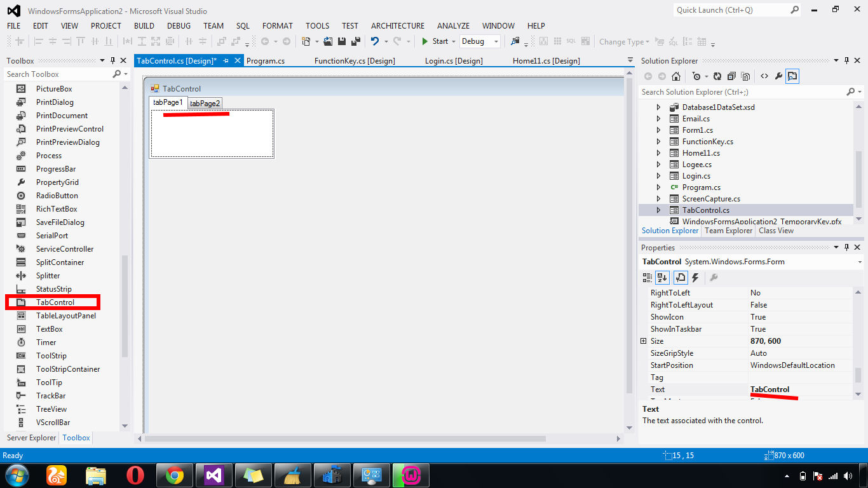The image size is (868, 488).
Task: Click the Windows Start orb
Action: point(16,475)
